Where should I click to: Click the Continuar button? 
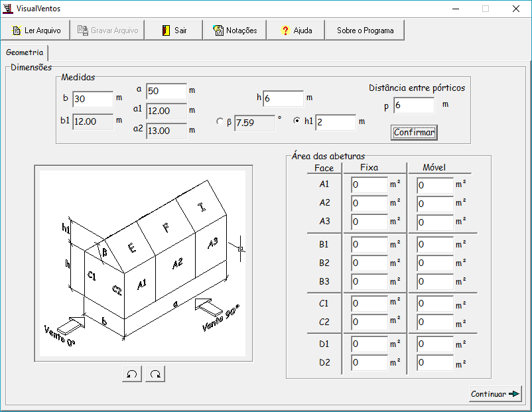(496, 394)
